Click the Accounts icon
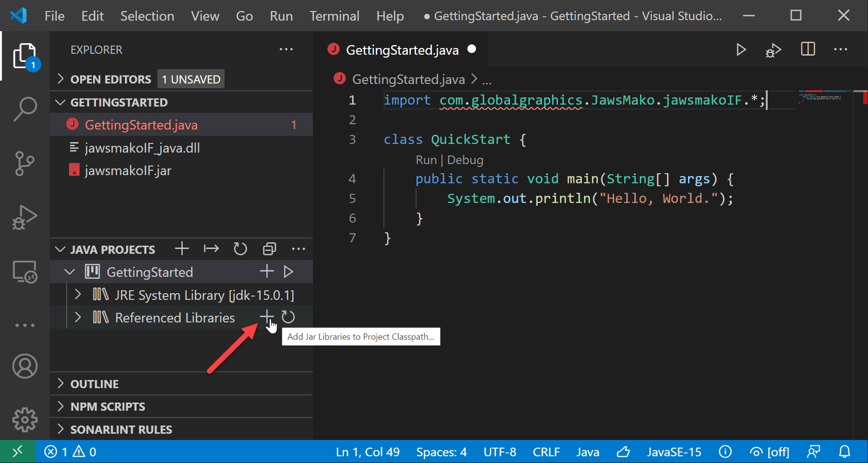The width and height of the screenshot is (868, 463). pyautogui.click(x=25, y=366)
